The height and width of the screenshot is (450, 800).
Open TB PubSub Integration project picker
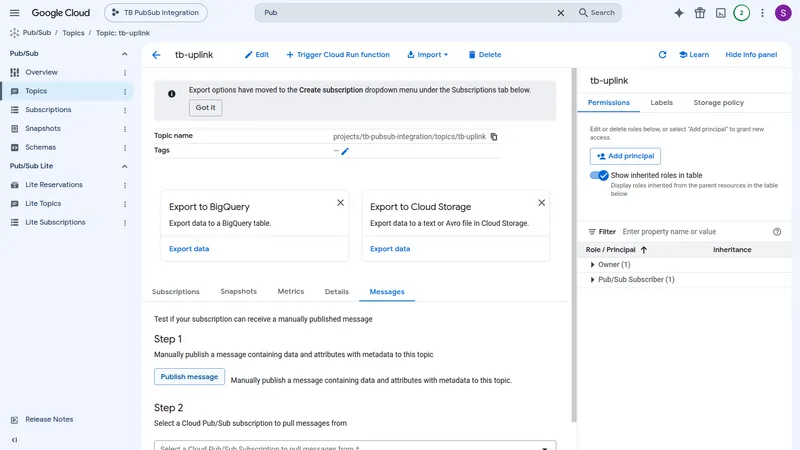[156, 13]
